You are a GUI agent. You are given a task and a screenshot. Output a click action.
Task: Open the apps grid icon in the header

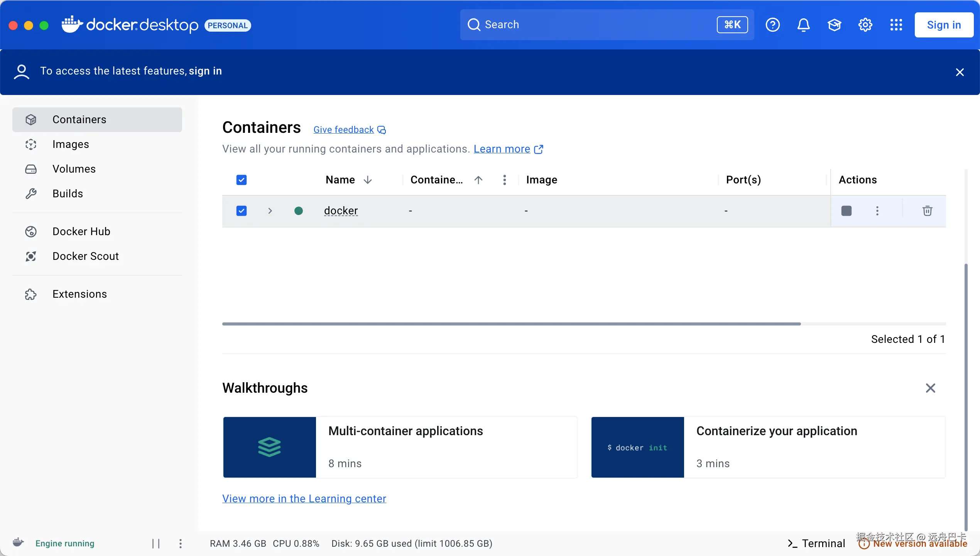[x=896, y=25]
